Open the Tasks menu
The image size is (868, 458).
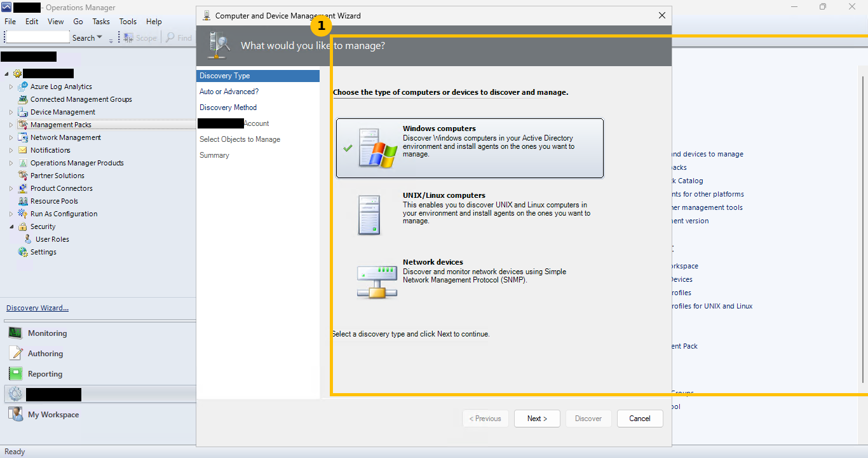pos(101,22)
